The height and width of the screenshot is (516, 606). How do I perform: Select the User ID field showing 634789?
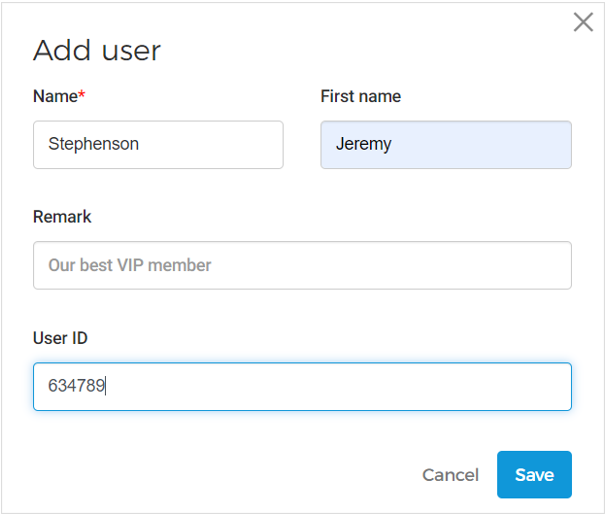302,387
